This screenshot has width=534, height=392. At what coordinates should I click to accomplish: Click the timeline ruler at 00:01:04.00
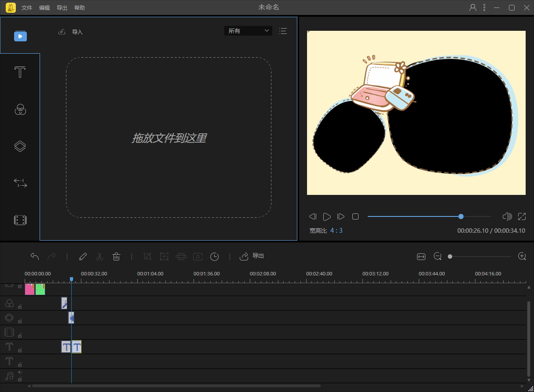[150, 274]
